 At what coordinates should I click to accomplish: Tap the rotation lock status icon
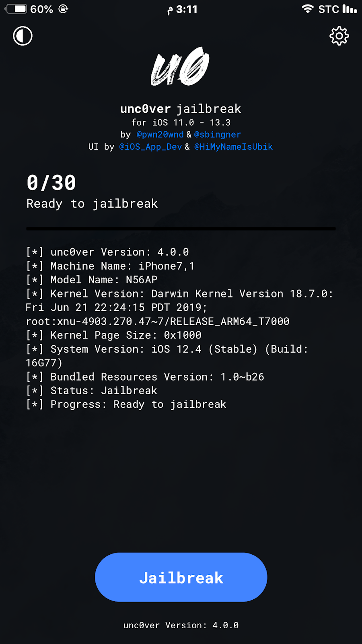coord(63,9)
